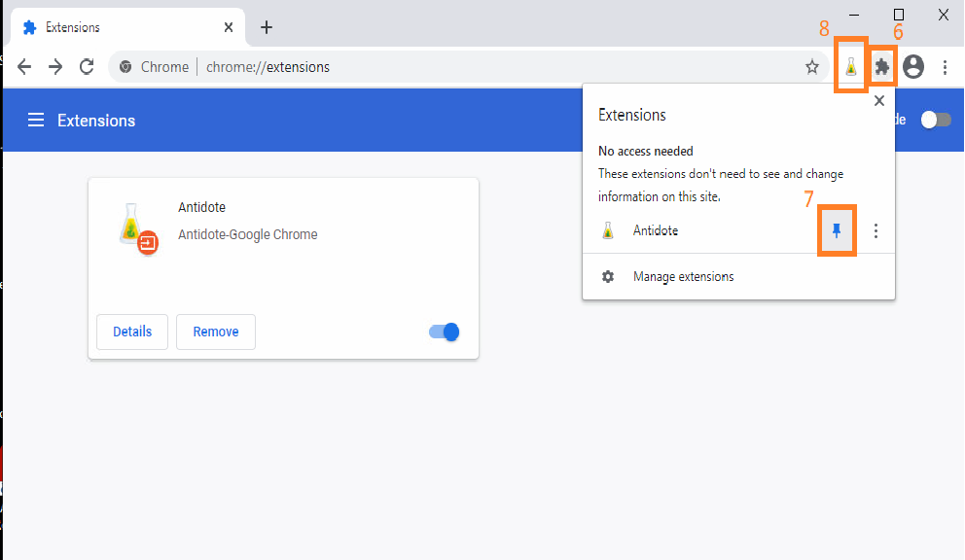This screenshot has height=560, width=965.
Task: Click the chrome://extensions address bar
Action: (467, 67)
